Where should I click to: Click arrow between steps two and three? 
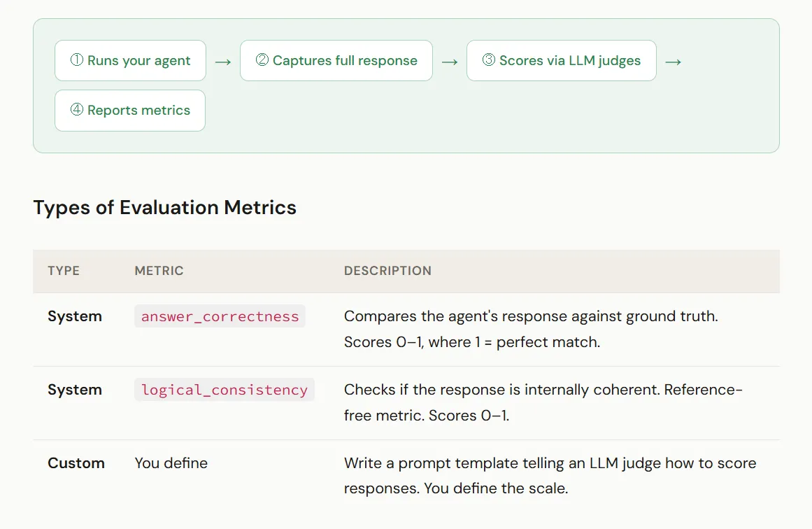pyautogui.click(x=450, y=62)
